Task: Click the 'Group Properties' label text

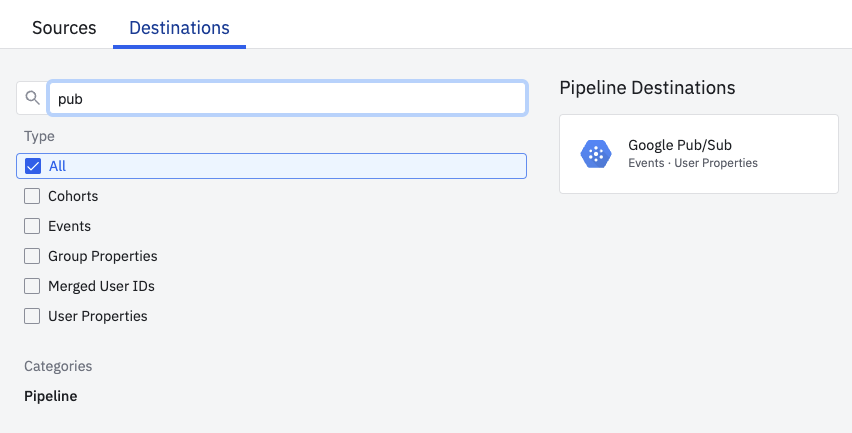Action: click(x=102, y=256)
